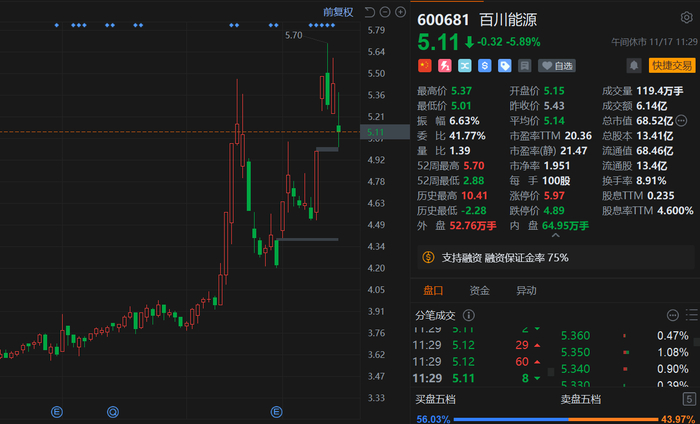Toggle 自选 watchlist heart button
This screenshot has width=700, height=424.
click(x=557, y=66)
